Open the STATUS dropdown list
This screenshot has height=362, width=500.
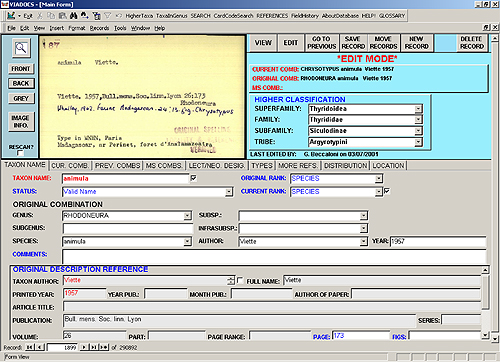tap(229, 192)
